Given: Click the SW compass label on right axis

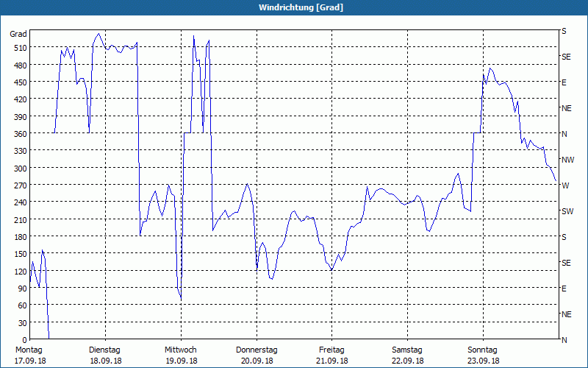Looking at the screenshot, I should pos(567,211).
